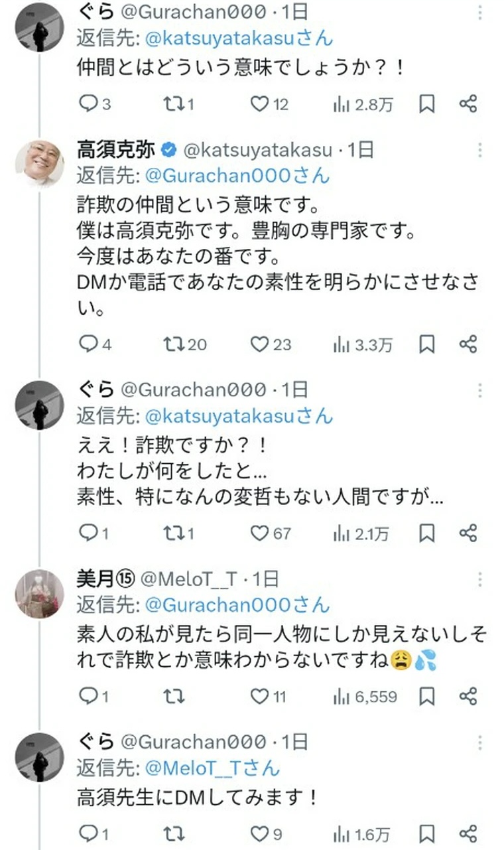Viewport: 504px width, 850px height.
Task: Like the 仲間とはどういう意味 tweet
Action: point(261,104)
